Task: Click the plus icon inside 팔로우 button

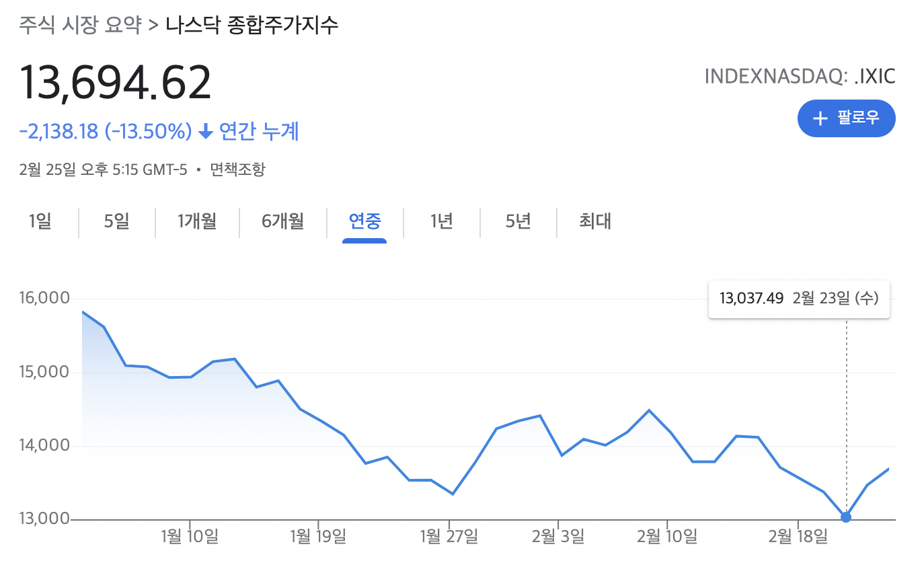Action: pyautogui.click(x=820, y=118)
